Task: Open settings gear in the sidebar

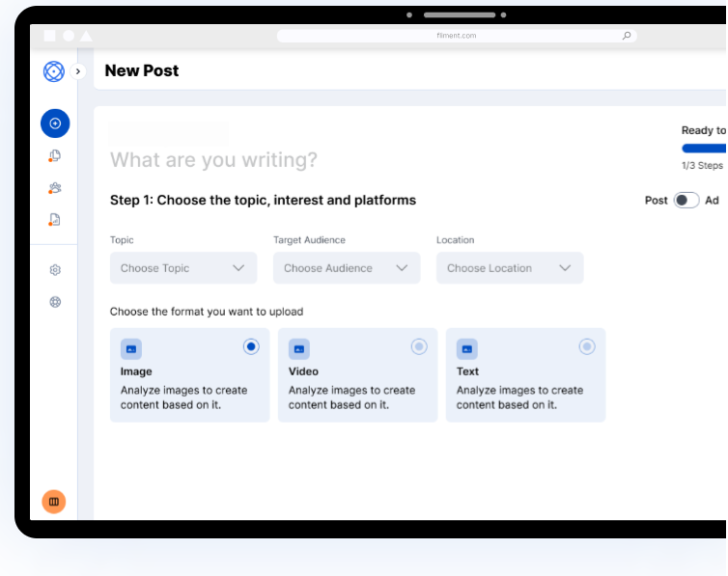Action: point(55,270)
